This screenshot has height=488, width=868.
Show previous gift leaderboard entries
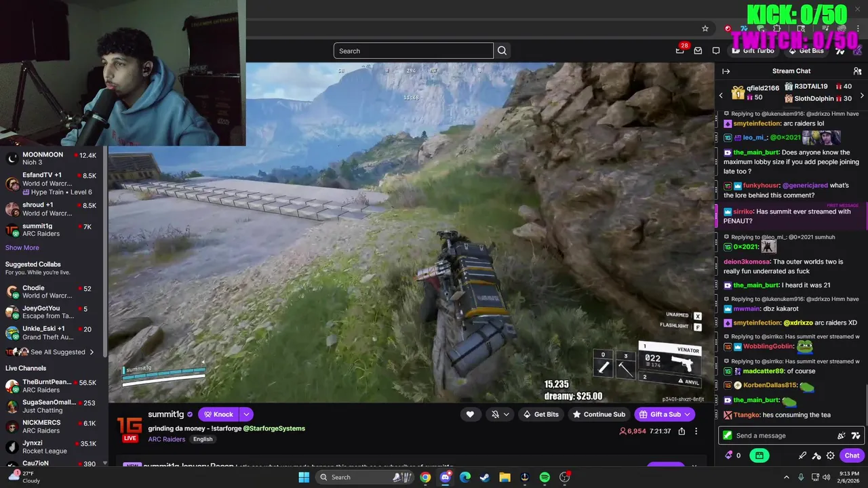(721, 96)
